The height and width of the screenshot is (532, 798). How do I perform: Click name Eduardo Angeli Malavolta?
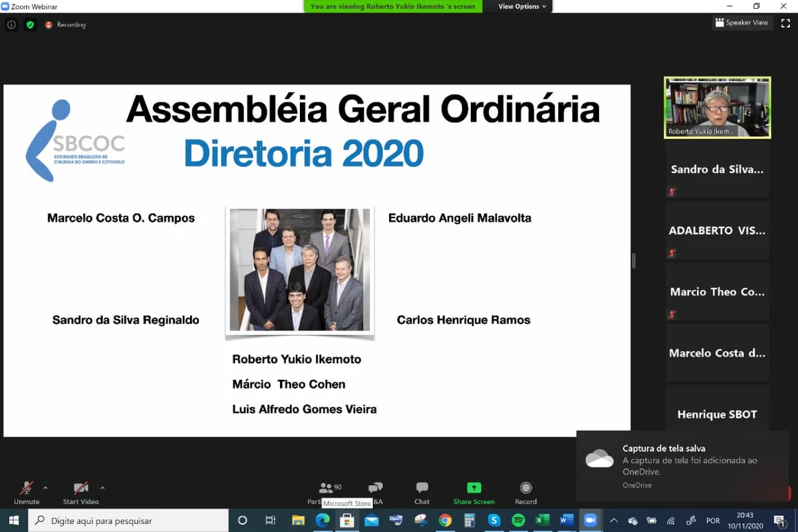point(460,218)
